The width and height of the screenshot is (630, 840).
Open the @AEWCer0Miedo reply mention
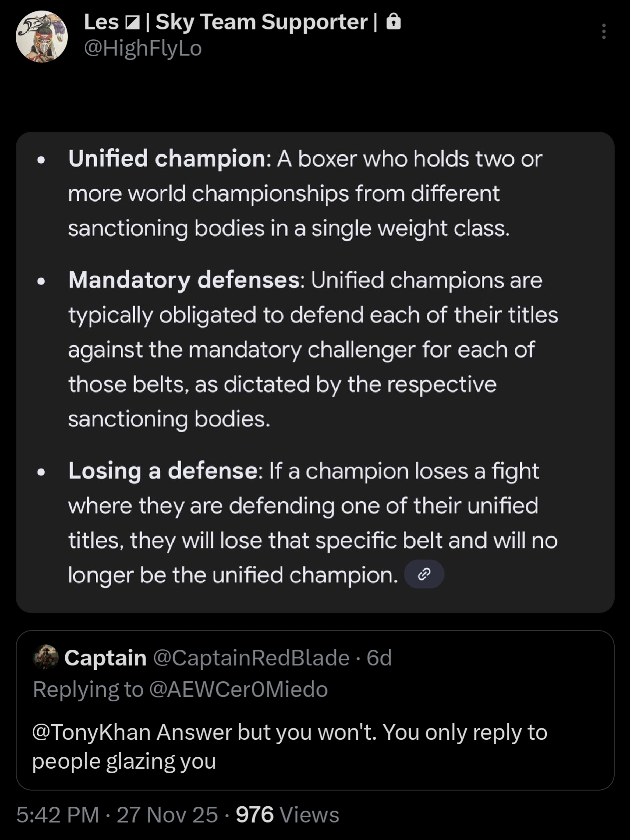(238, 689)
